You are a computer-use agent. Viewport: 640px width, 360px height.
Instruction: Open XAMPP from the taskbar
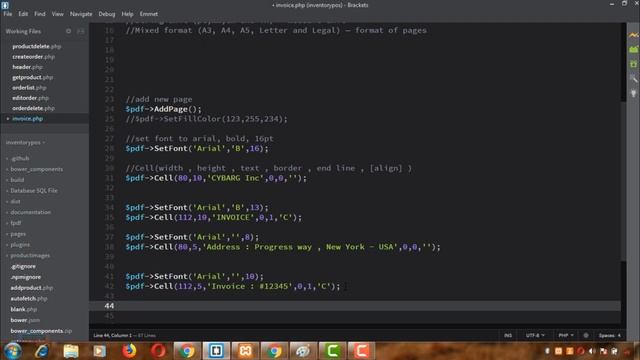click(x=245, y=351)
